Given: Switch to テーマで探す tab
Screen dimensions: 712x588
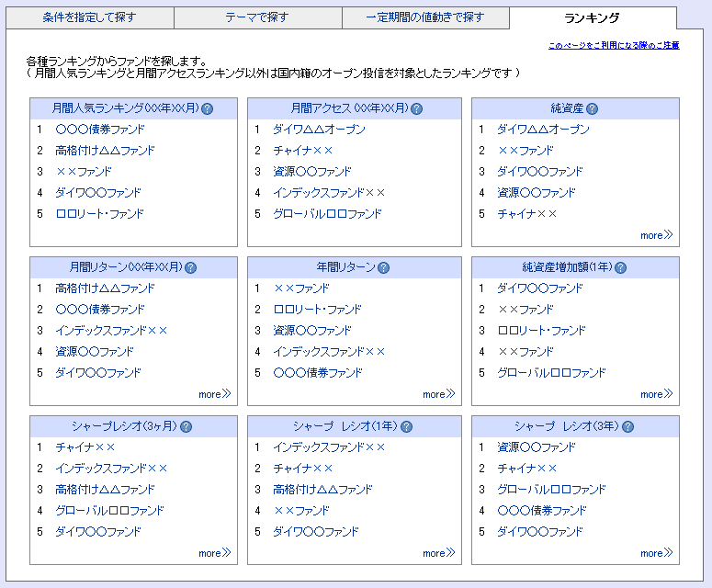Looking at the screenshot, I should pos(258,17).
